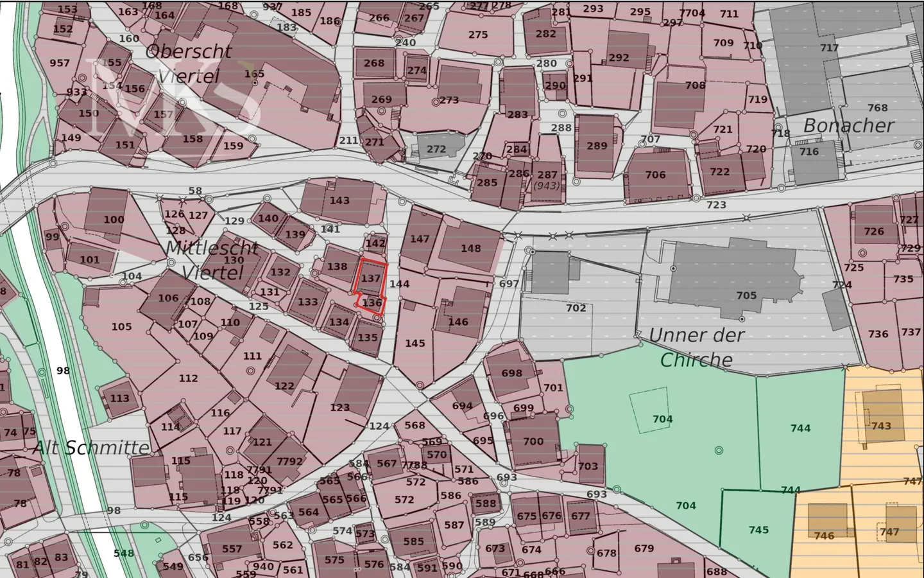Select parcel 148 next to the crossroads
The width and height of the screenshot is (924, 578).
(470, 249)
